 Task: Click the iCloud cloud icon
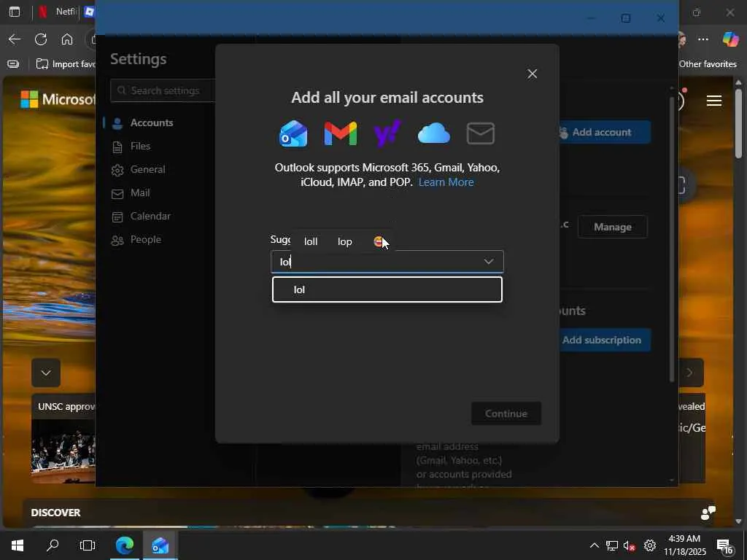[x=433, y=133]
